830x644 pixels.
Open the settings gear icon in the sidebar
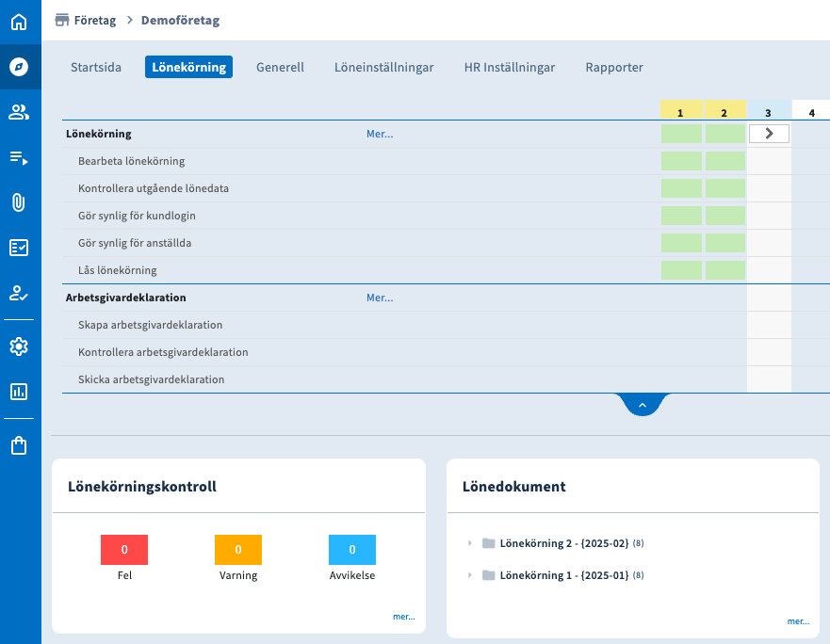(x=19, y=346)
